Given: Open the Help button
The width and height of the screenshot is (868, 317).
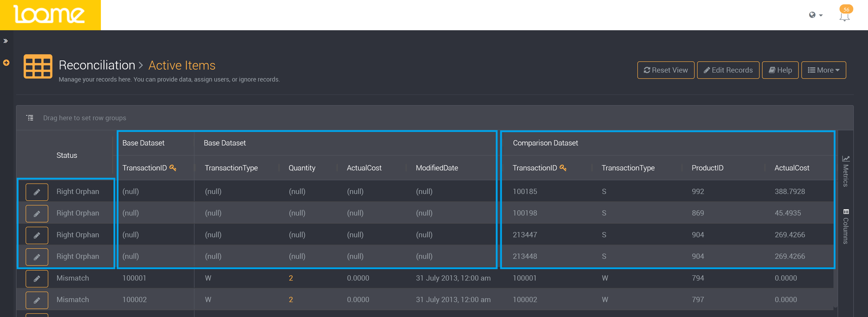Looking at the screenshot, I should click(780, 70).
